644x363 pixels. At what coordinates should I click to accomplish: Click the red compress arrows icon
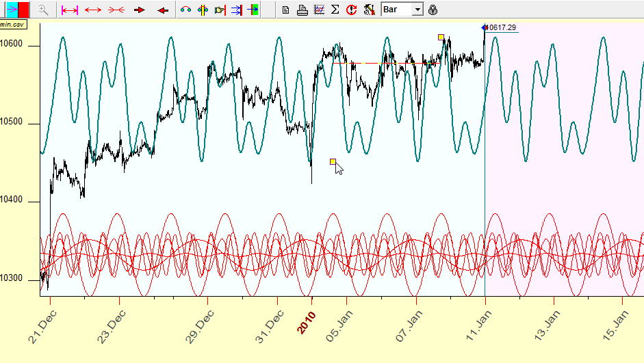coord(116,10)
